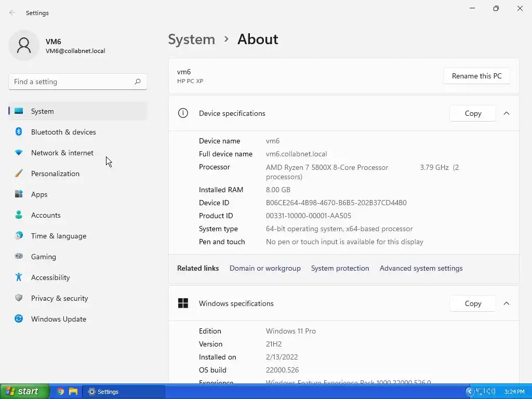Screen dimensions: 532x399
Task: Click the back arrow icon in Settings
Action: pyautogui.click(x=12, y=12)
